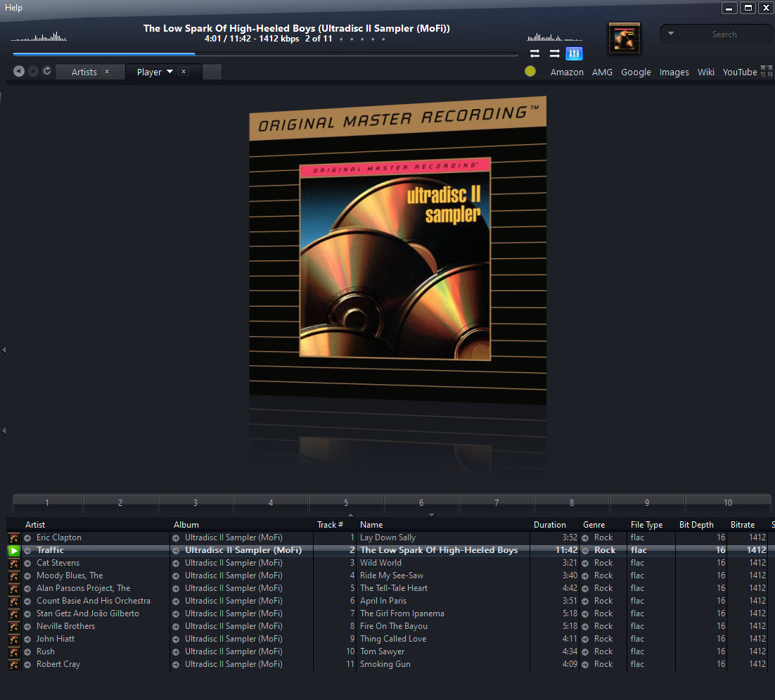The image size is (775, 700).
Task: Click the arrow icon beside Rock on Rush row
Action: tap(585, 652)
